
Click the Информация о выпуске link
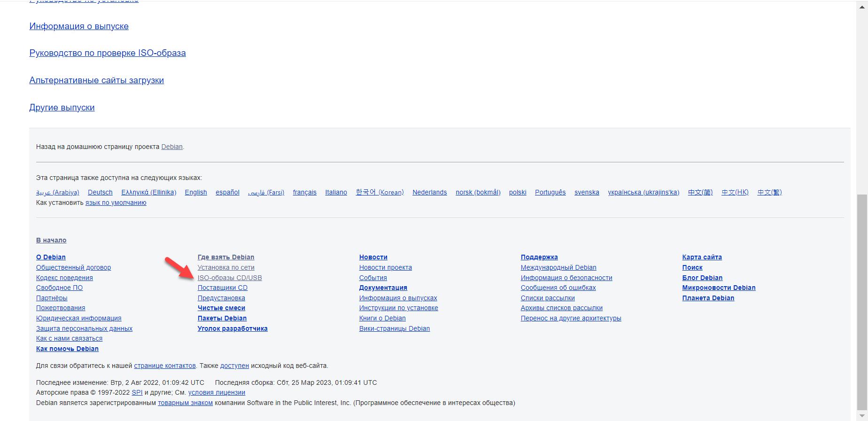coord(79,26)
